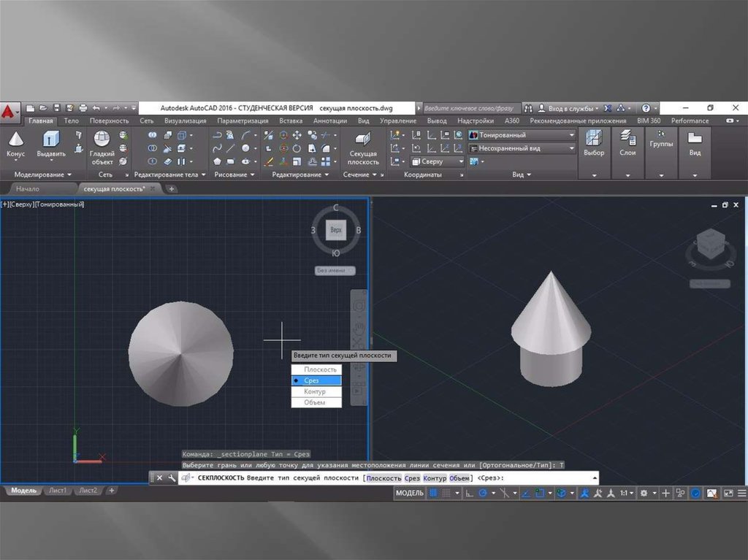
Task: Choose Контур from section plane menu
Action: (x=316, y=392)
